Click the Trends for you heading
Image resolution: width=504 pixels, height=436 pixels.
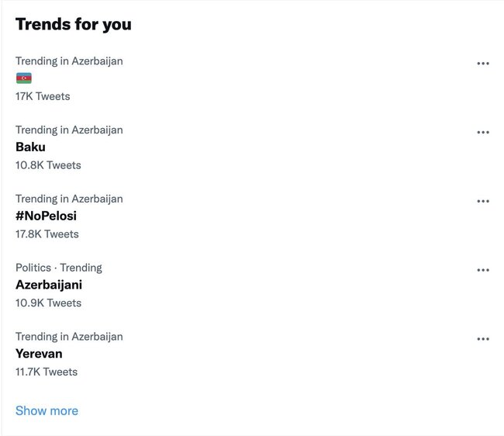(x=74, y=24)
